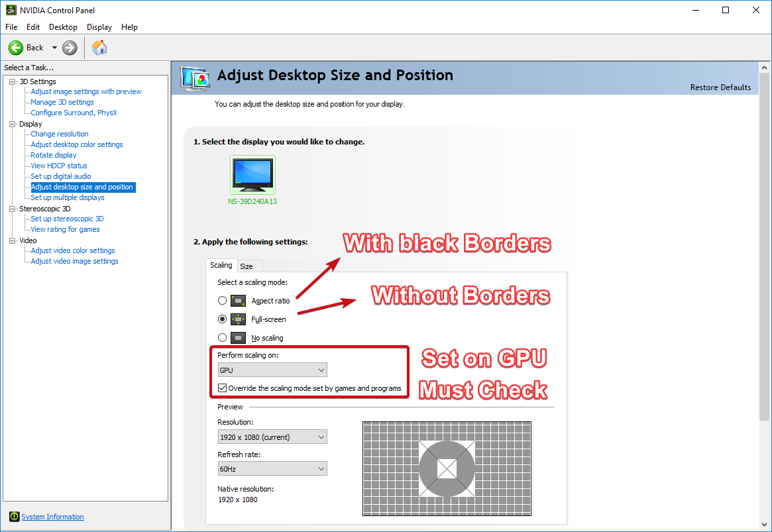
Task: Maximize the NVIDIA Control Panel window
Action: 725,10
